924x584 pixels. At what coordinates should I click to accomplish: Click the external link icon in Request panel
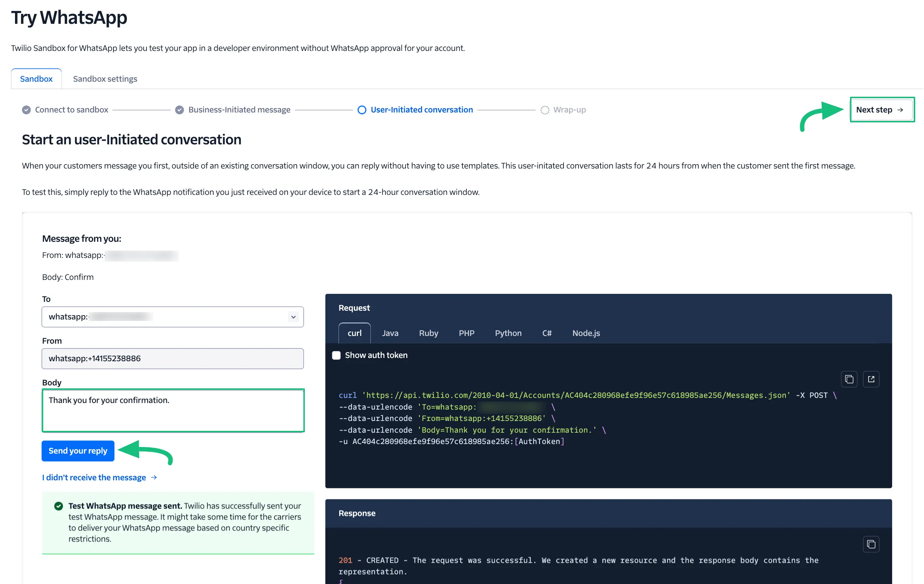pyautogui.click(x=872, y=379)
